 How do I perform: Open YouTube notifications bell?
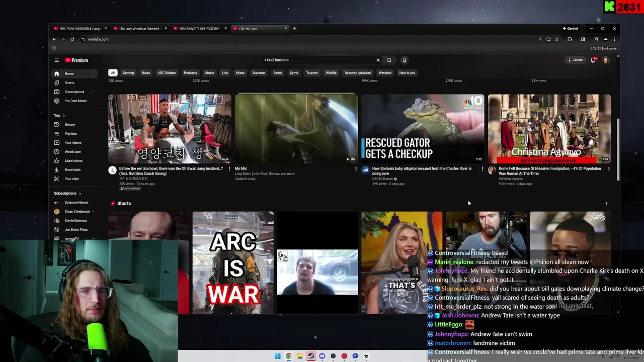[593, 60]
